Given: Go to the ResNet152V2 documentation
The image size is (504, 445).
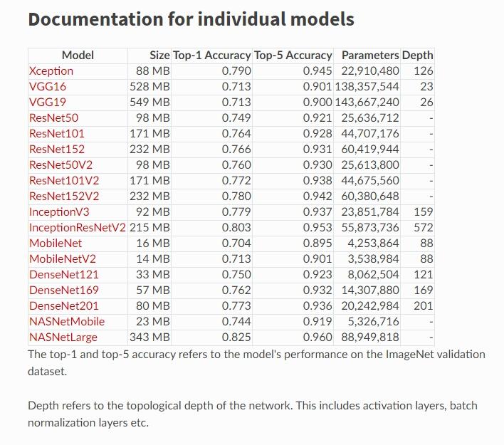Looking at the screenshot, I should [64, 197].
